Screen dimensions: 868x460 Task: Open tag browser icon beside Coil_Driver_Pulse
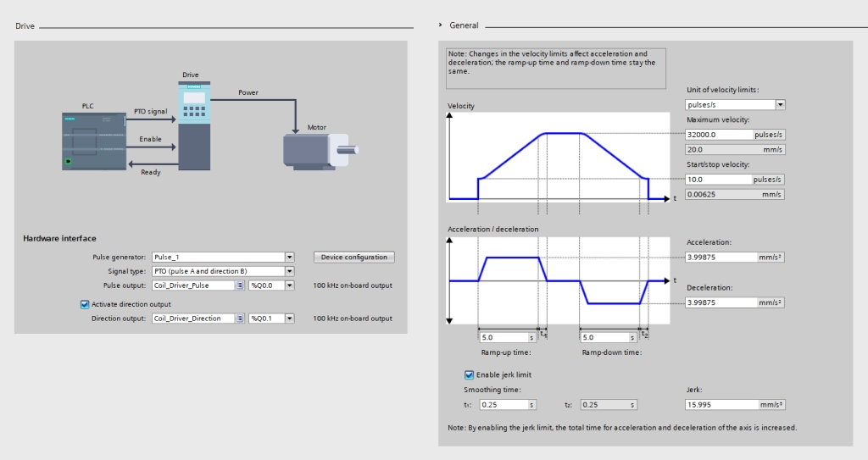[x=240, y=285]
